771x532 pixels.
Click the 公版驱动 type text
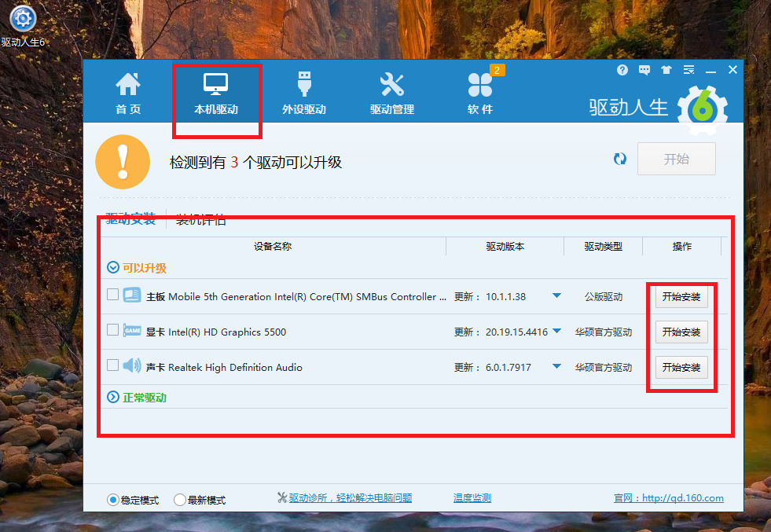(x=604, y=296)
